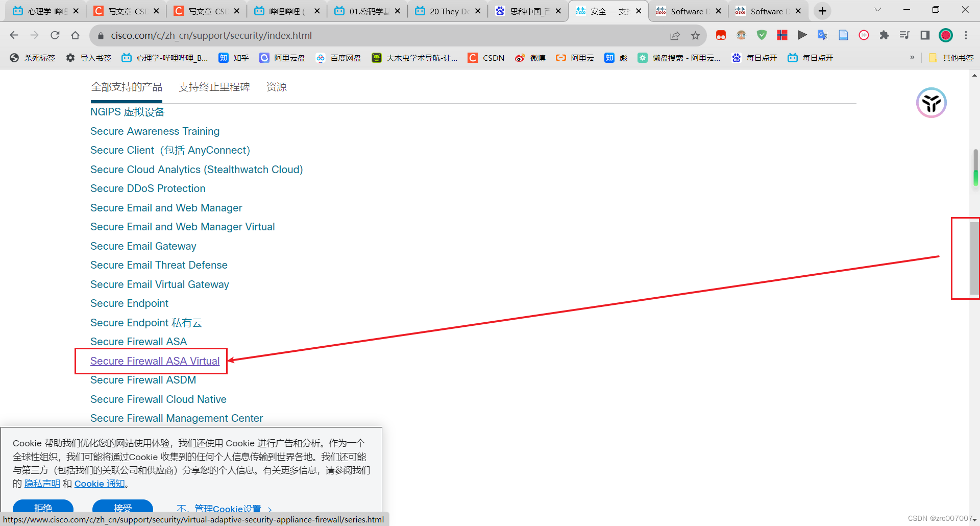The width and height of the screenshot is (980, 526).
Task: Open the 百度网盘 bookmark
Action: click(x=338, y=58)
